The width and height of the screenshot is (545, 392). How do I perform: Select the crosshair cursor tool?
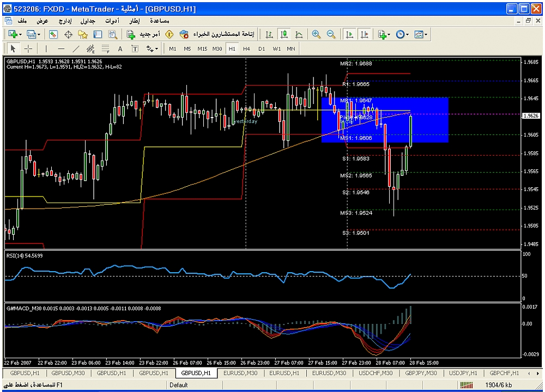28,49
